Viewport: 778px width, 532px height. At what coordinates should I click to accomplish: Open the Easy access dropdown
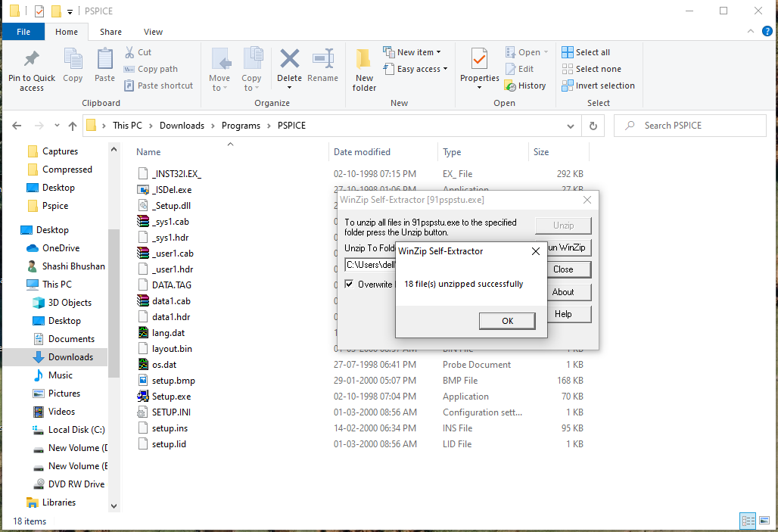(415, 69)
